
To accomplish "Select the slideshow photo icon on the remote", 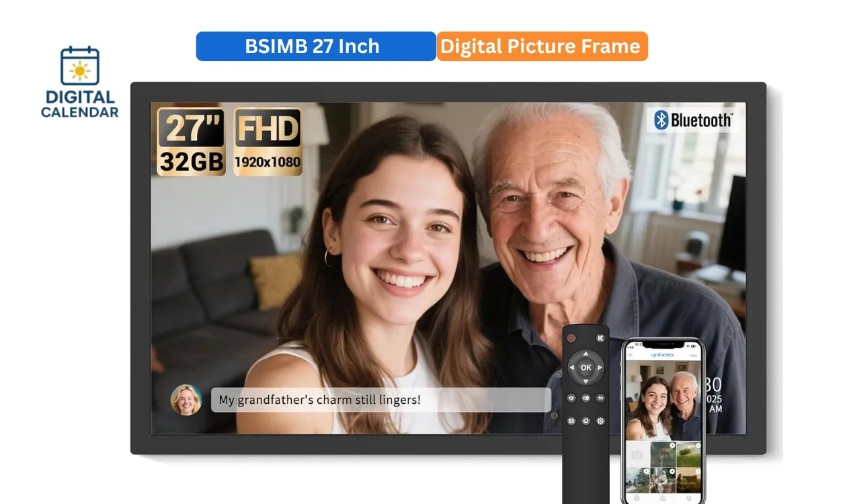I will pyautogui.click(x=571, y=421).
